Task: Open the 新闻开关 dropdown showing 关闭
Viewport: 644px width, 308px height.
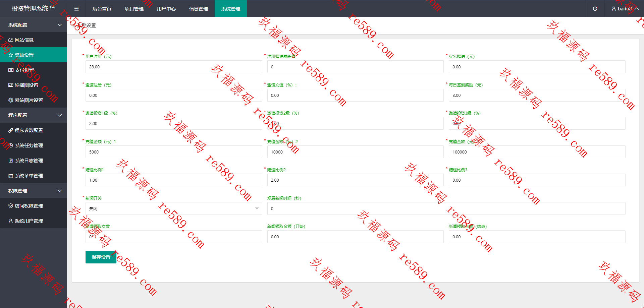Action: (174, 208)
